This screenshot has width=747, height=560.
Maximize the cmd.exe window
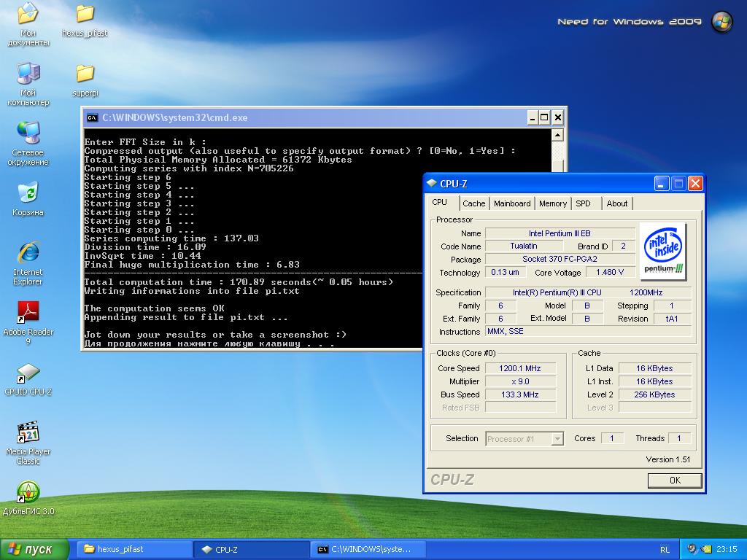click(x=544, y=117)
